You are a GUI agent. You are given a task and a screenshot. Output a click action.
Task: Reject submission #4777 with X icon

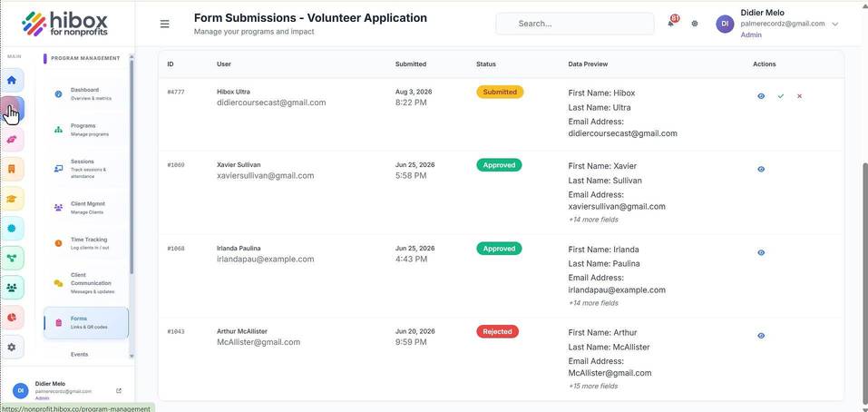(799, 96)
